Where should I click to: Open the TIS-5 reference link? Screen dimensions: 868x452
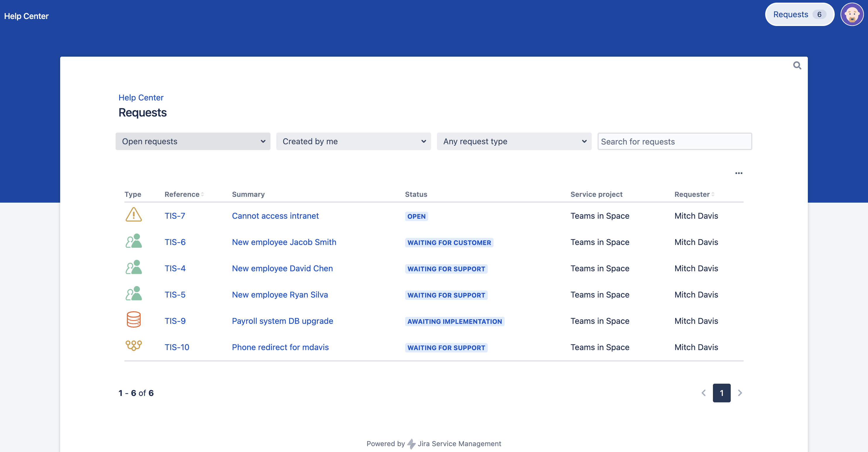pyautogui.click(x=175, y=295)
